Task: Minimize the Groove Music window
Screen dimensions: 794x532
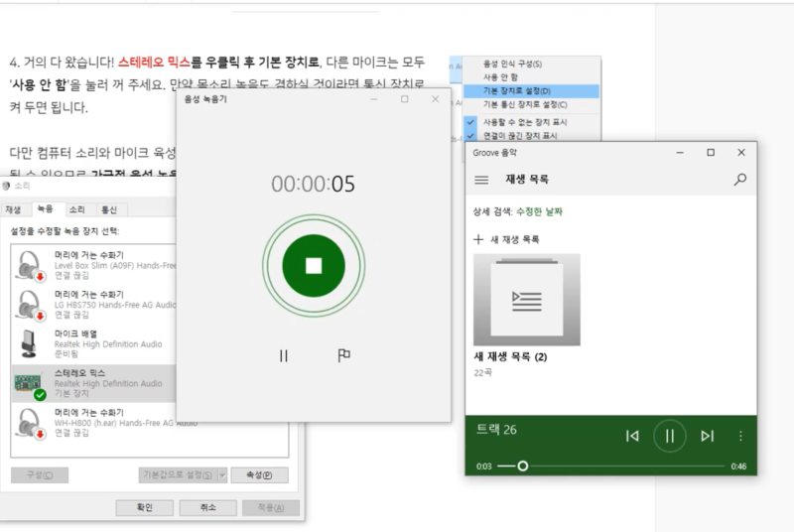Action: pyautogui.click(x=680, y=153)
